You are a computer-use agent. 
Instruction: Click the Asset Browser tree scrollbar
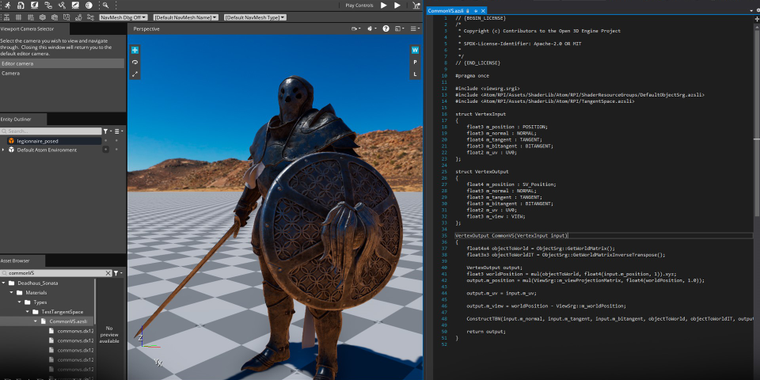(95, 301)
